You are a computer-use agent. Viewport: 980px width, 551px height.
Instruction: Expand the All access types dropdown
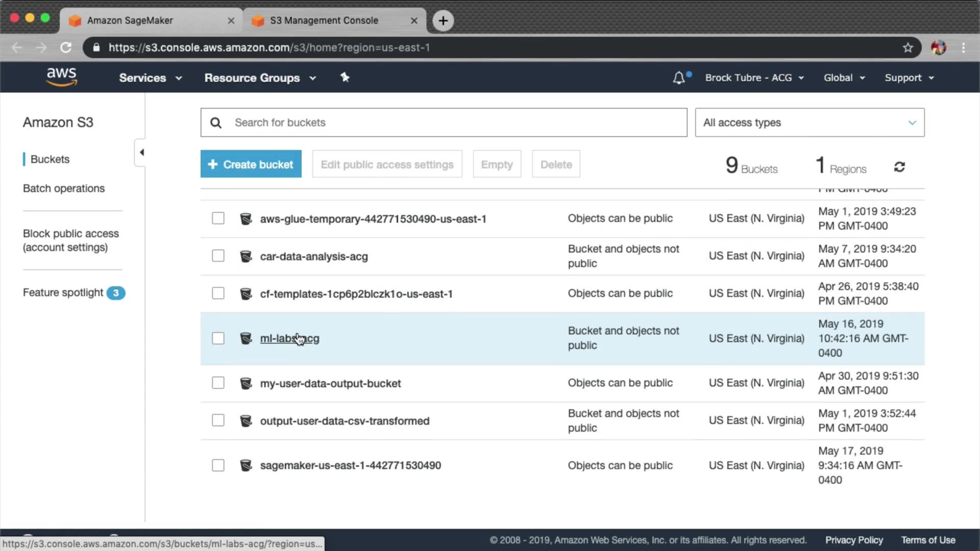point(809,122)
